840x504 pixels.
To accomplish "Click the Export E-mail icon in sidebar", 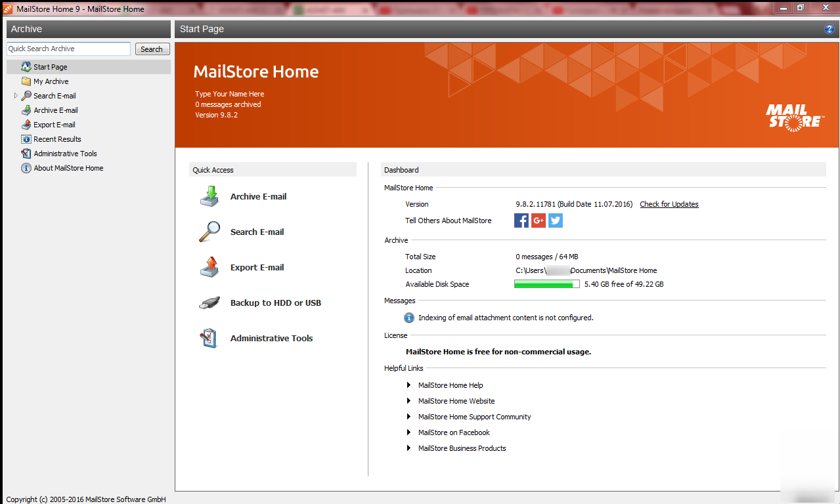I will pos(26,125).
